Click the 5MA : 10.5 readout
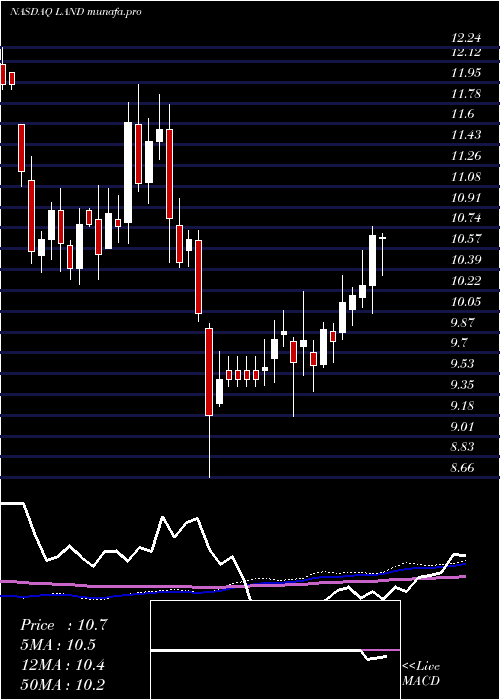The width and height of the screenshot is (500, 700). coord(58,645)
